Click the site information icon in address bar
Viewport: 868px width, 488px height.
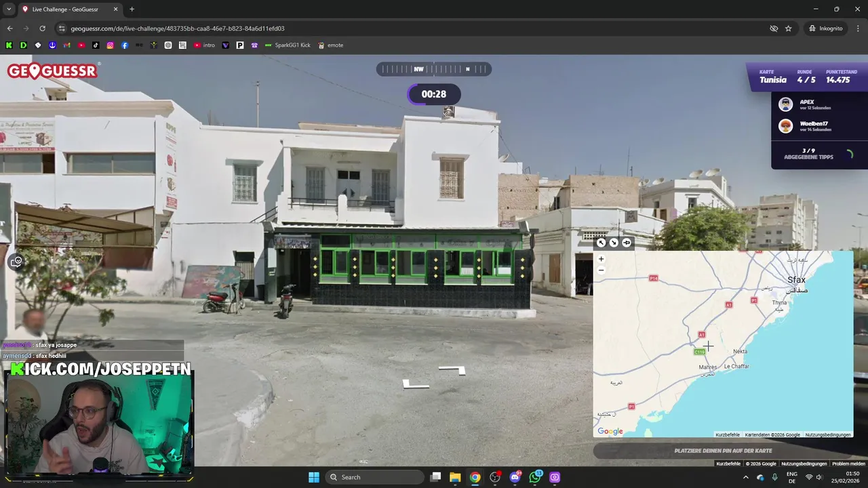click(x=62, y=28)
